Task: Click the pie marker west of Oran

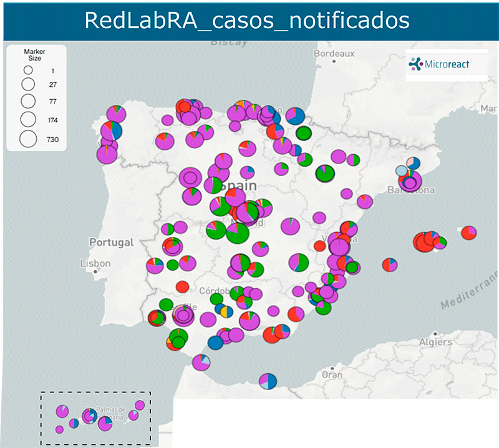Action: [x=268, y=380]
